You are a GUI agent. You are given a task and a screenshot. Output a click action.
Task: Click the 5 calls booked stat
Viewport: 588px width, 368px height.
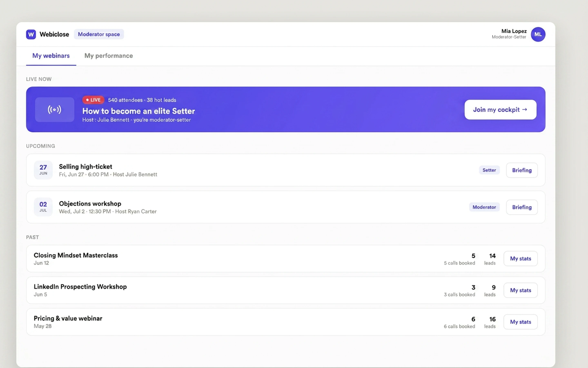click(x=459, y=259)
